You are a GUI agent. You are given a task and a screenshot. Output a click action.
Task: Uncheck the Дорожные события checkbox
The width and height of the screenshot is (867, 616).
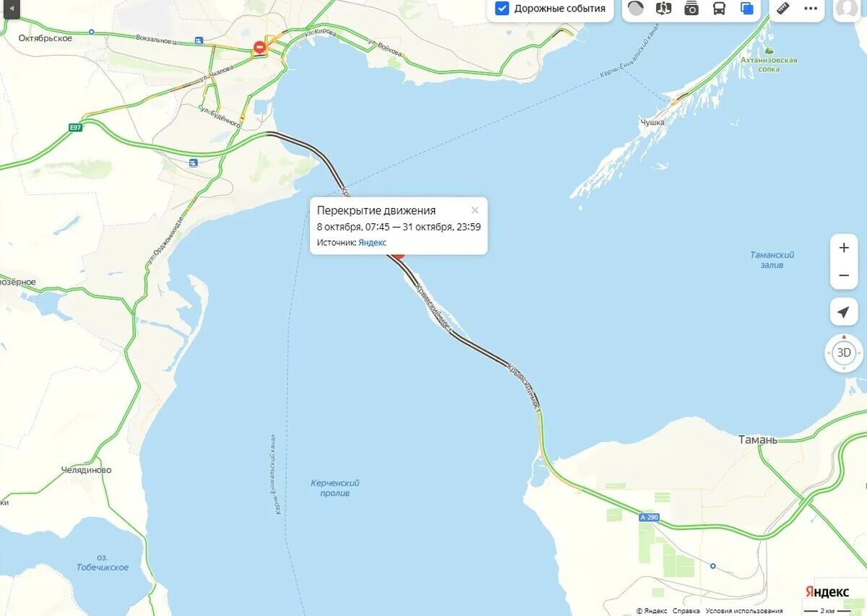(502, 9)
